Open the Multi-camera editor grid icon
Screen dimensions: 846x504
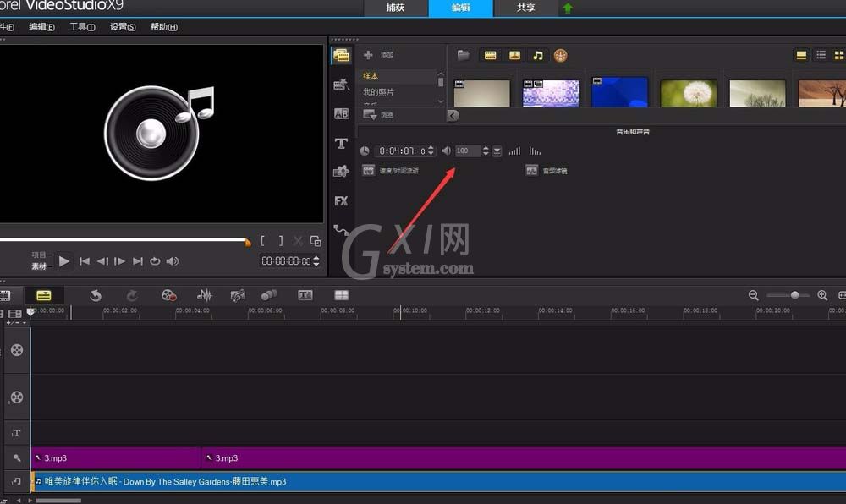pyautogui.click(x=342, y=295)
